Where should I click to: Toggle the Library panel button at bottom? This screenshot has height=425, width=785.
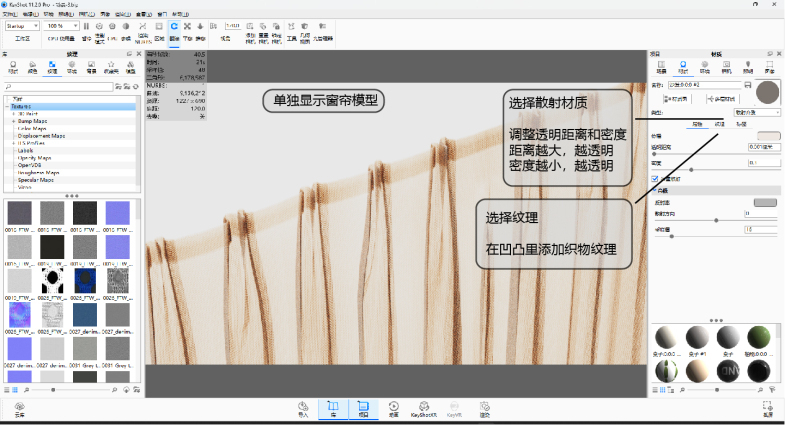pos(331,408)
